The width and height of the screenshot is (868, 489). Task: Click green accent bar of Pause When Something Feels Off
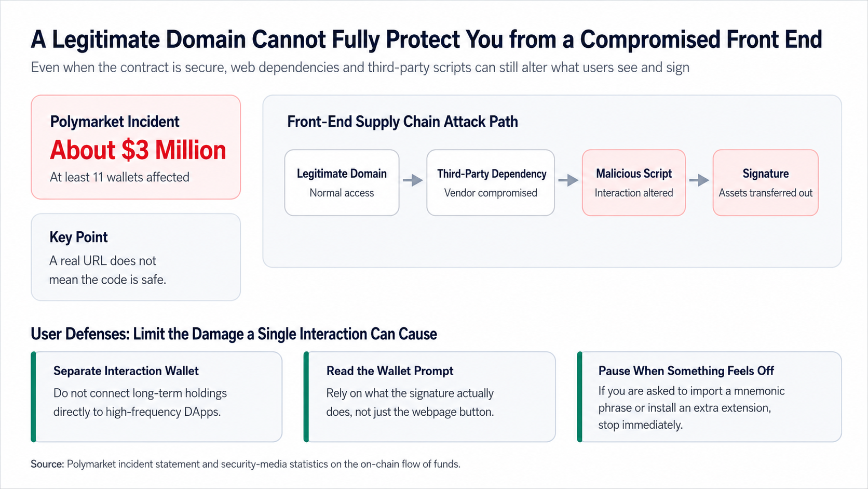tap(580, 397)
